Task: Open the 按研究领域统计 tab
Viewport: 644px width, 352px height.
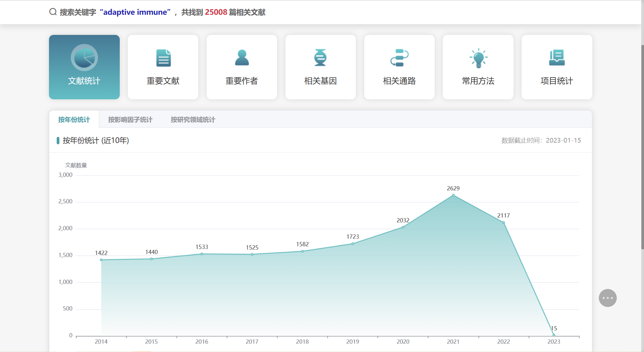Action: click(193, 119)
